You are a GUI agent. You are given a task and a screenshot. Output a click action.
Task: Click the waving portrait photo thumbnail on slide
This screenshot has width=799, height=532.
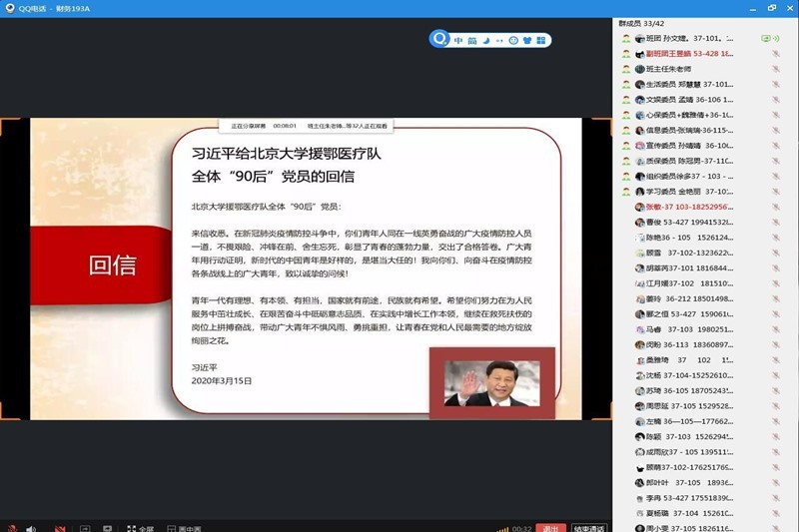tap(491, 383)
